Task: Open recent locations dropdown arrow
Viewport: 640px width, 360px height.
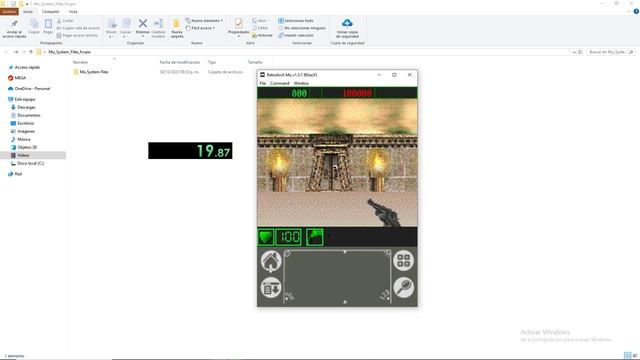Action: (24, 52)
